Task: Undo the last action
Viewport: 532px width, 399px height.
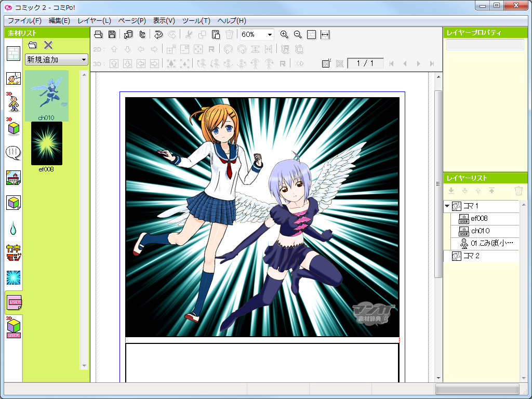Action: pos(158,34)
